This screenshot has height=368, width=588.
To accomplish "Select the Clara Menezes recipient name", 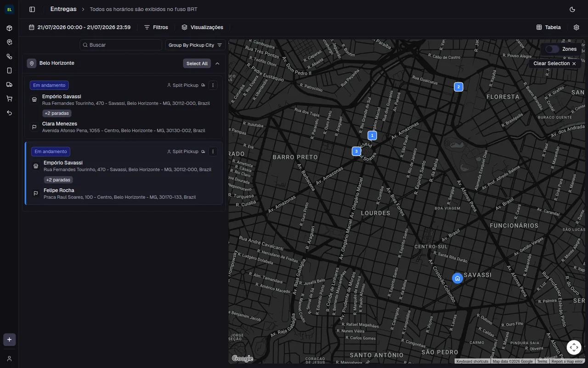I will pos(60,124).
